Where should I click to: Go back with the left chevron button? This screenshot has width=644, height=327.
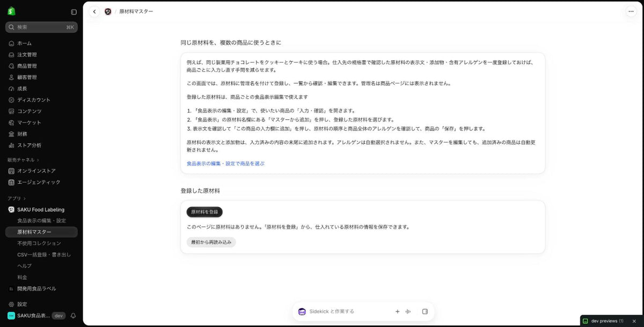pos(94,11)
